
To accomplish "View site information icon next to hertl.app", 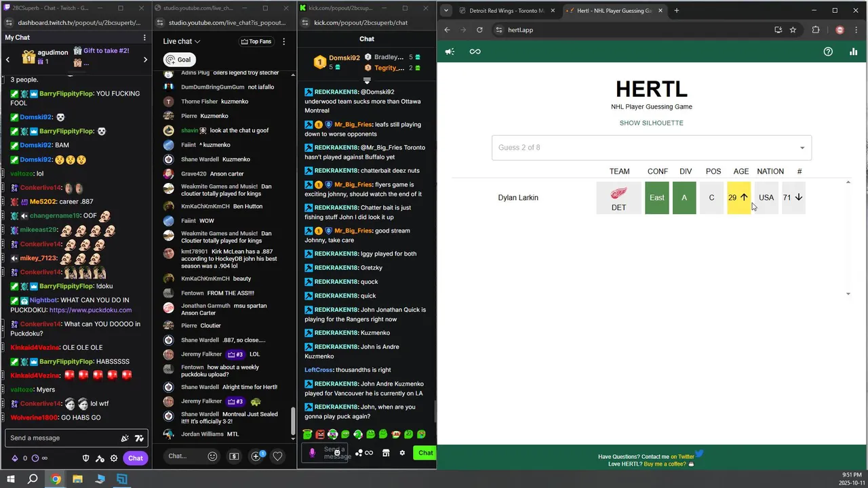I will pos(499,30).
